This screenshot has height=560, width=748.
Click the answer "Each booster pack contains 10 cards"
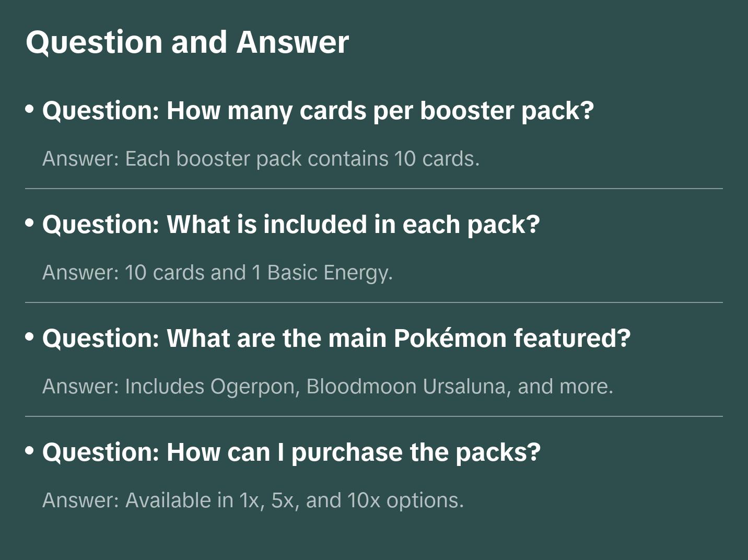click(x=261, y=159)
